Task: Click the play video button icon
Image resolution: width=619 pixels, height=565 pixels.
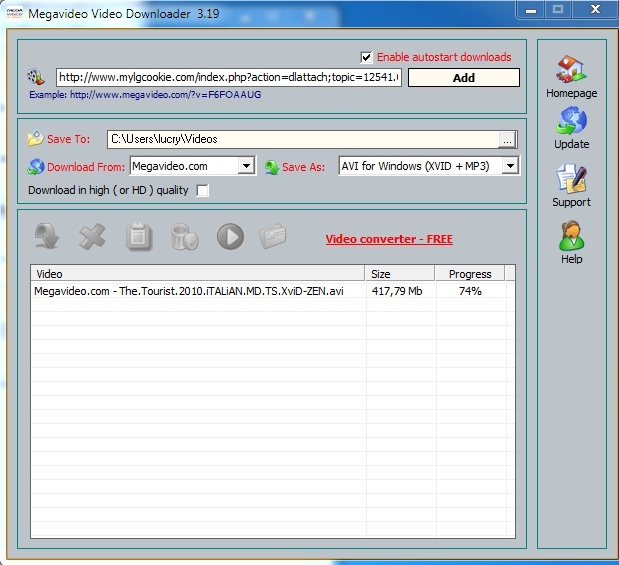Action: click(231, 237)
